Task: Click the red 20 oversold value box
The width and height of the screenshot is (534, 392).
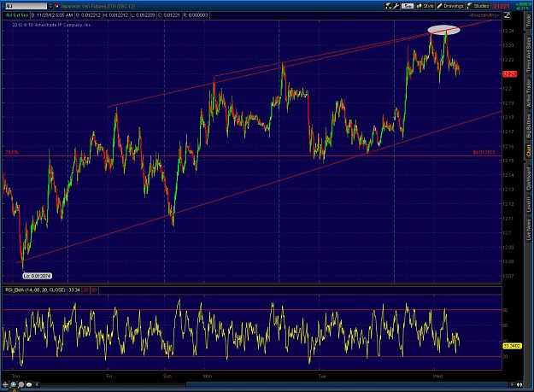Action: pos(85,290)
